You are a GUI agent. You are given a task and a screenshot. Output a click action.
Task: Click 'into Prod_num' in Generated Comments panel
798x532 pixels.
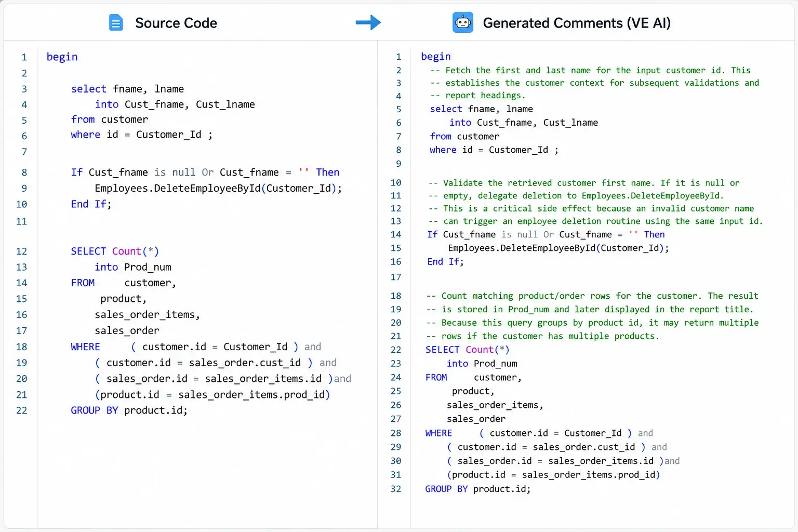482,364
